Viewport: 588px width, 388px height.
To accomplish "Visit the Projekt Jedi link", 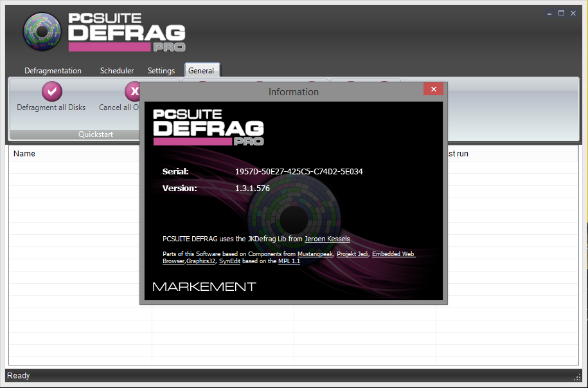I will coord(353,254).
